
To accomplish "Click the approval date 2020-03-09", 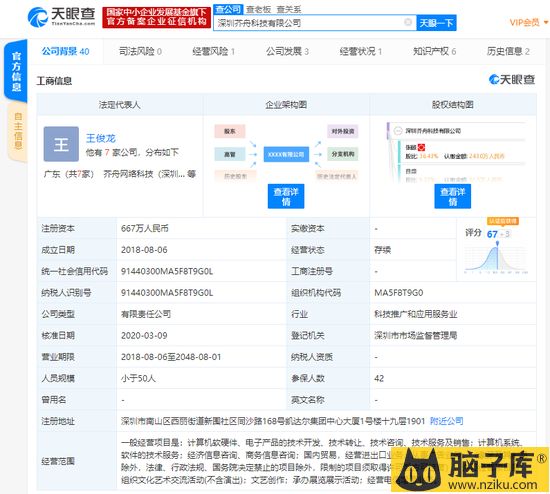I will pyautogui.click(x=144, y=335).
